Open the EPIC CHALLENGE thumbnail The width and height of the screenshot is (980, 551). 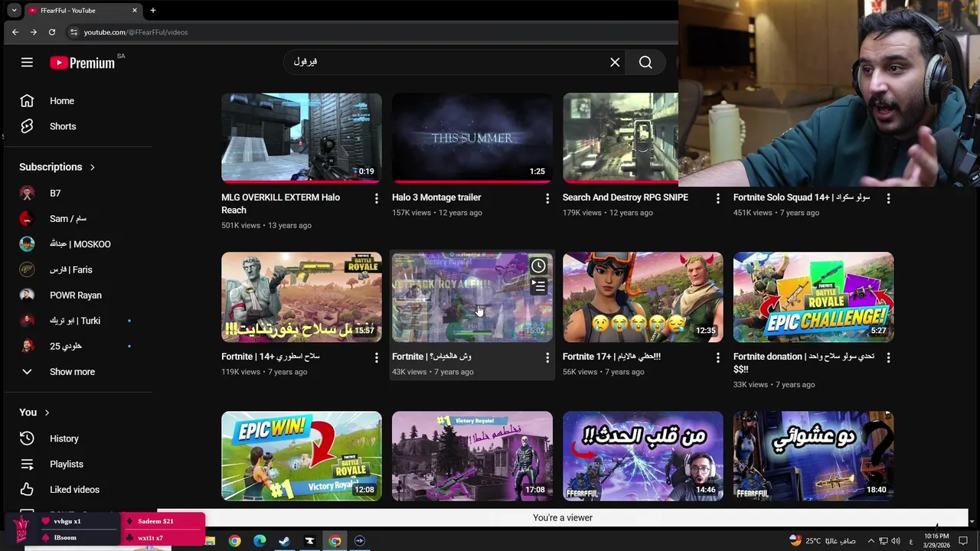coord(814,297)
